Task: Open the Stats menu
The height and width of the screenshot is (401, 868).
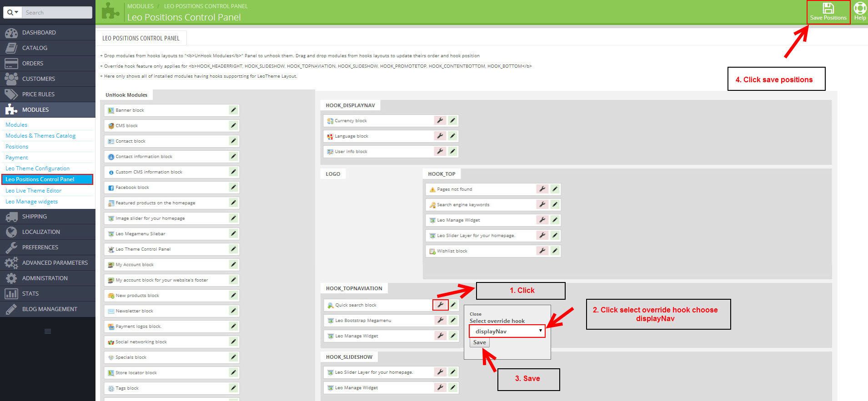Action: (48, 293)
